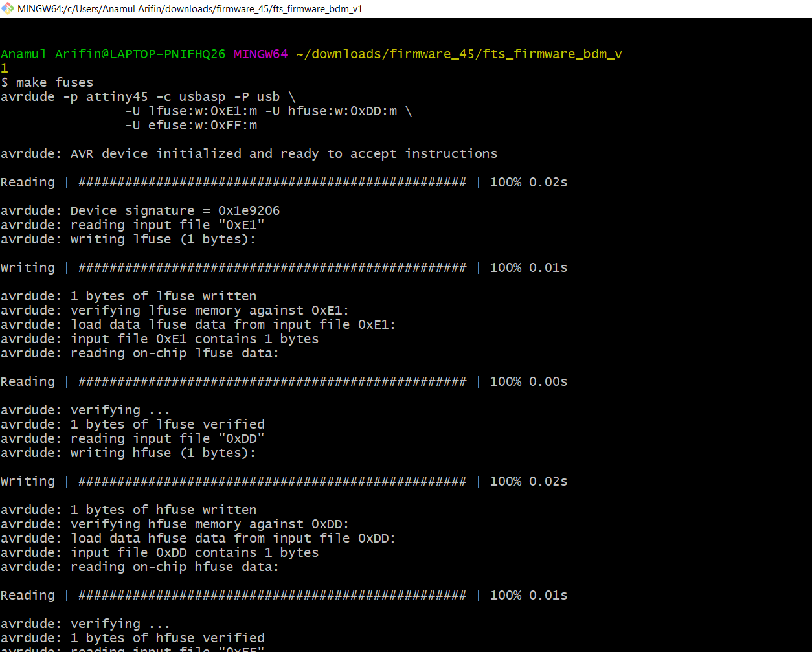Click the Reading progress bar at 0.00s

[284, 382]
